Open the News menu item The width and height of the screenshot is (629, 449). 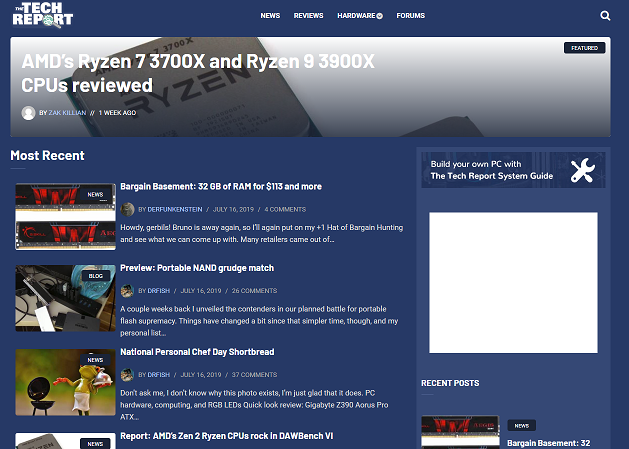(270, 16)
